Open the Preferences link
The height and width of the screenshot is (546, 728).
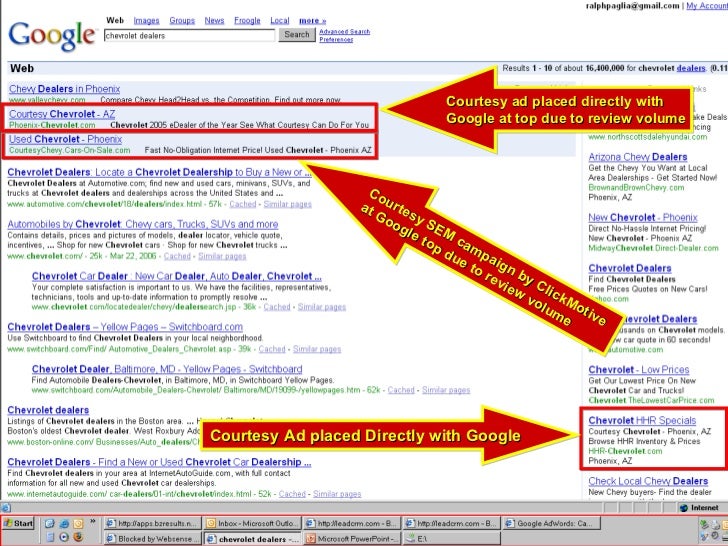pos(336,39)
